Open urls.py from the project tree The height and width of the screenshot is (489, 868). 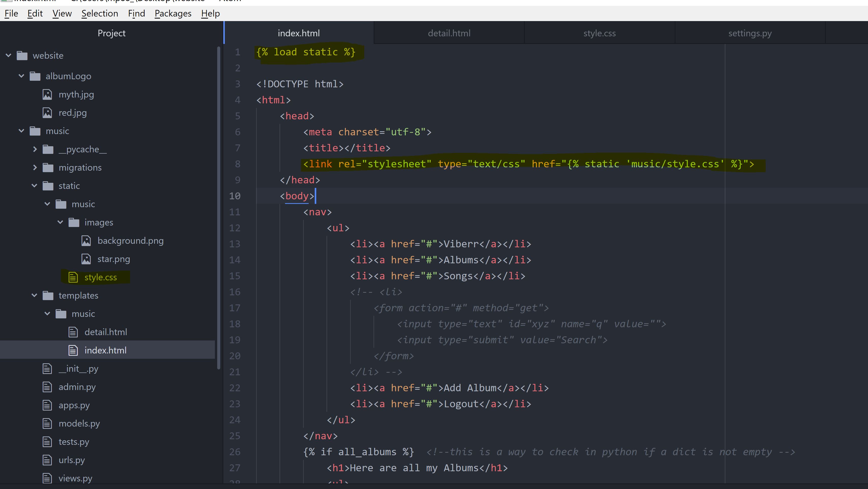point(71,460)
